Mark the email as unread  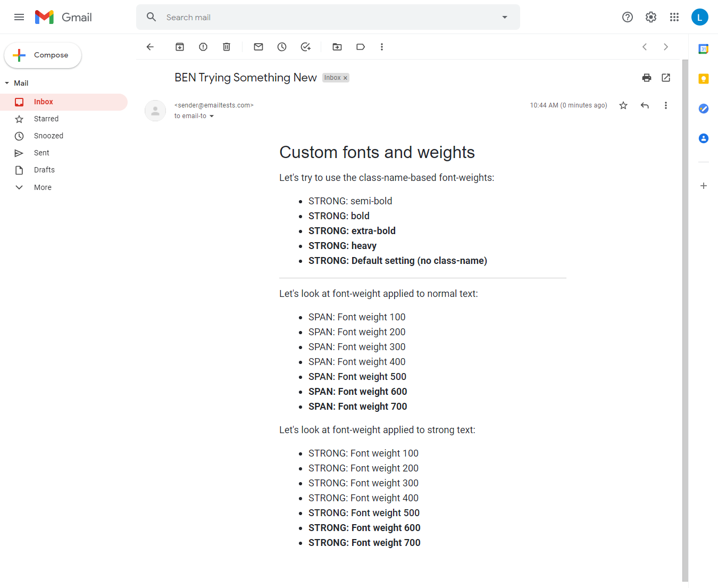tap(258, 47)
